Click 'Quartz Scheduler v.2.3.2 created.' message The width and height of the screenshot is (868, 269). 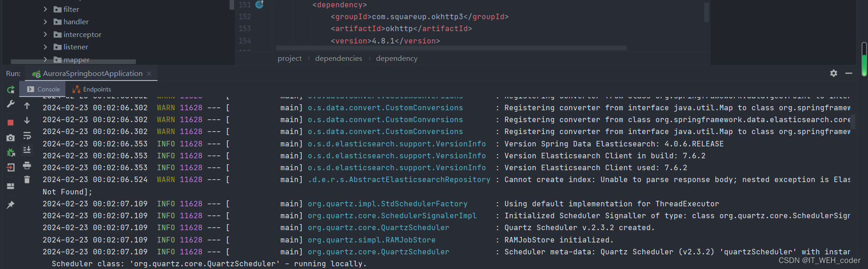[579, 227]
